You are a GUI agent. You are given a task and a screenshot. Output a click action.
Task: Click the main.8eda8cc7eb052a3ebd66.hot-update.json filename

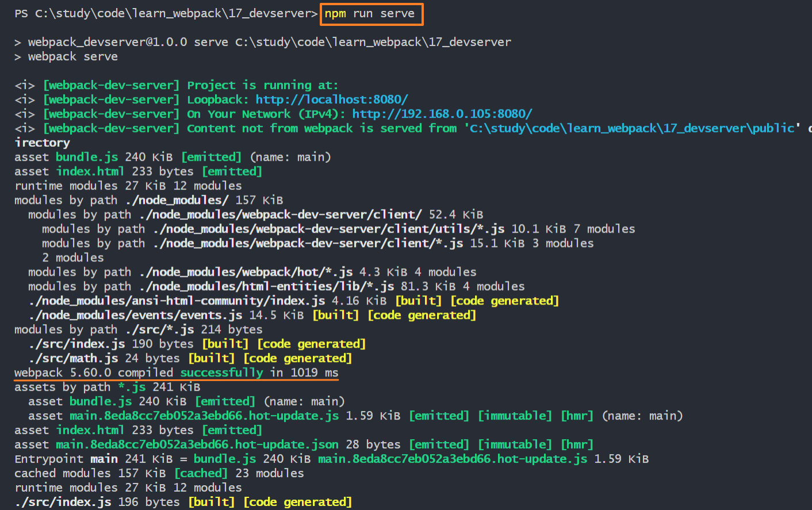coord(197,445)
